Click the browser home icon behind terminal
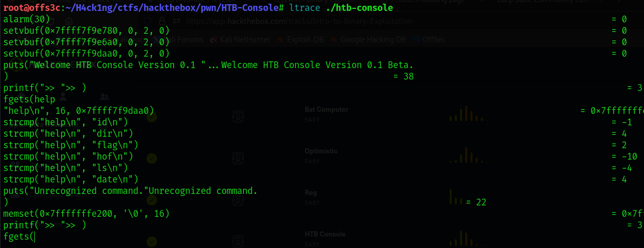This screenshot has width=644, height=248. coord(69,21)
